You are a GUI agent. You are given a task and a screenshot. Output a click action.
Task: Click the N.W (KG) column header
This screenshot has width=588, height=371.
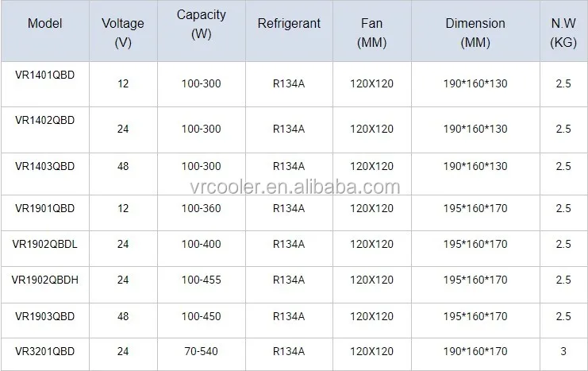coord(563,32)
